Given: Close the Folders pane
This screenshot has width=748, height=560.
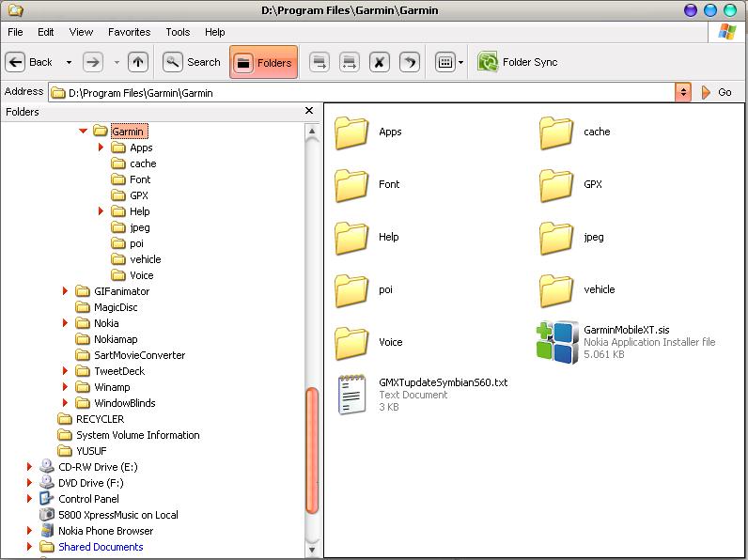Looking at the screenshot, I should [x=309, y=111].
